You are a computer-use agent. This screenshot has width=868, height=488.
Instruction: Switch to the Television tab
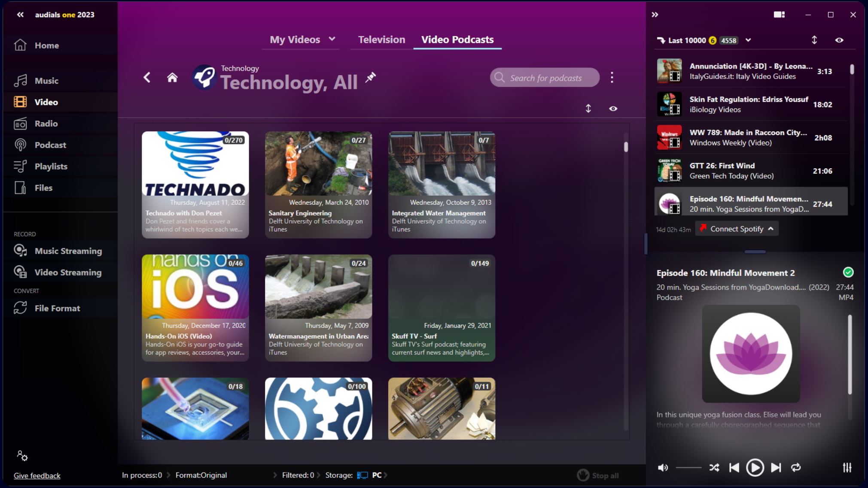pos(382,39)
